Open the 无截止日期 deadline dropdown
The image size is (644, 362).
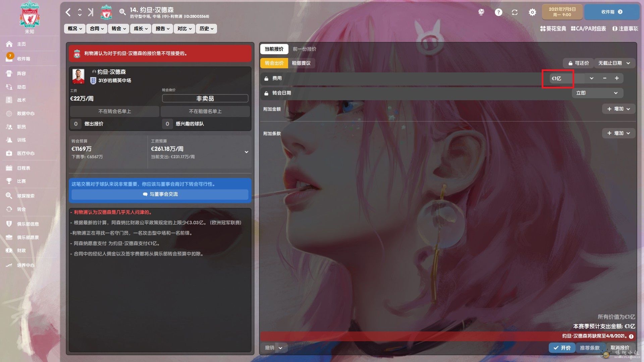[614, 63]
